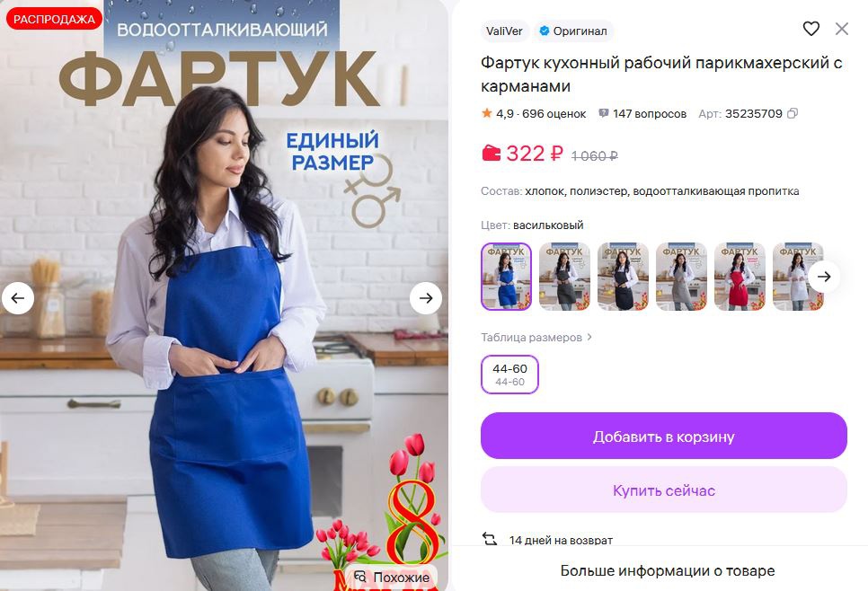This screenshot has width=868, height=591.
Task: Click the verified Оригинал badge
Action: click(x=573, y=31)
